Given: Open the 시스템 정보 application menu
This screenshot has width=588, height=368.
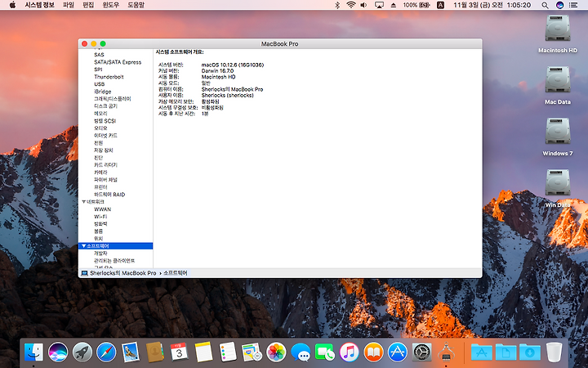Looking at the screenshot, I should click(x=39, y=5).
